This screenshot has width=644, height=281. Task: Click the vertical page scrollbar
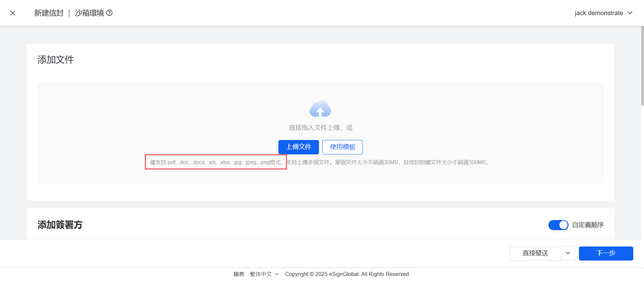click(x=642, y=67)
